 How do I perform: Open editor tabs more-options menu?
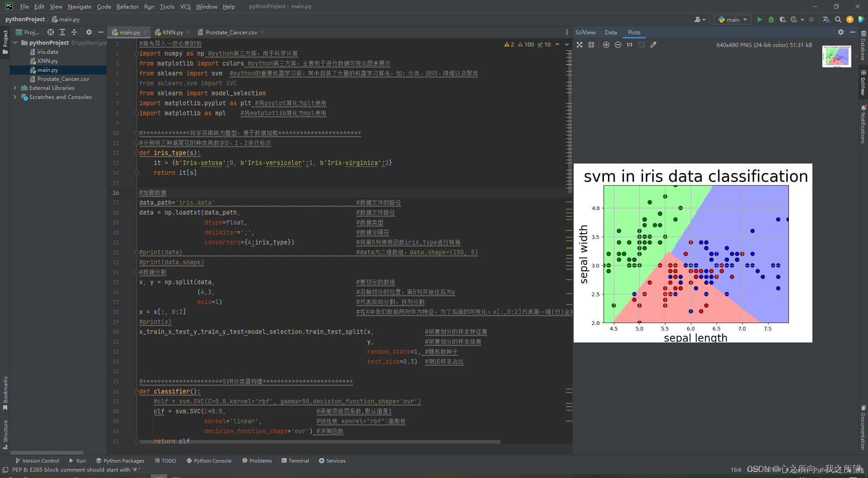(567, 32)
